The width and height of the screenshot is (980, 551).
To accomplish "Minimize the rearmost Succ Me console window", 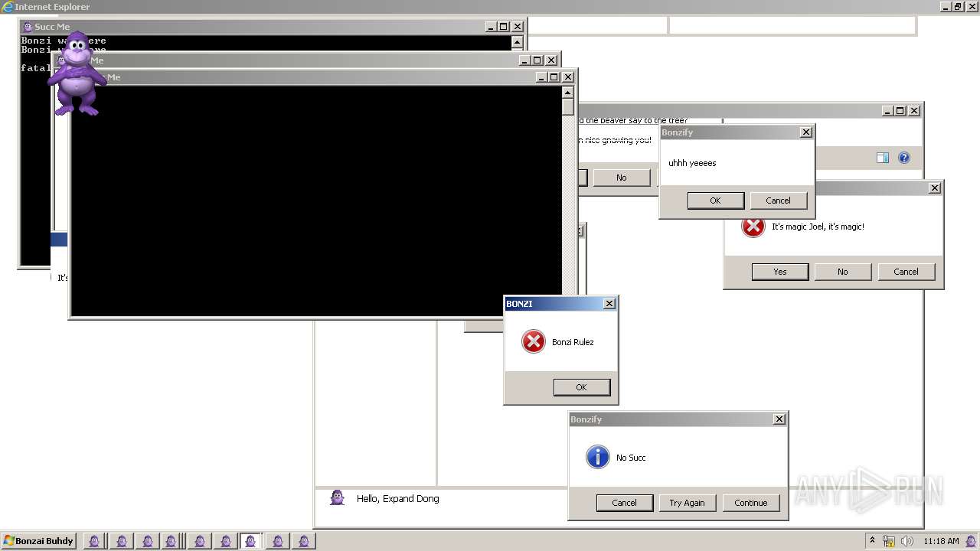I will coord(491,27).
